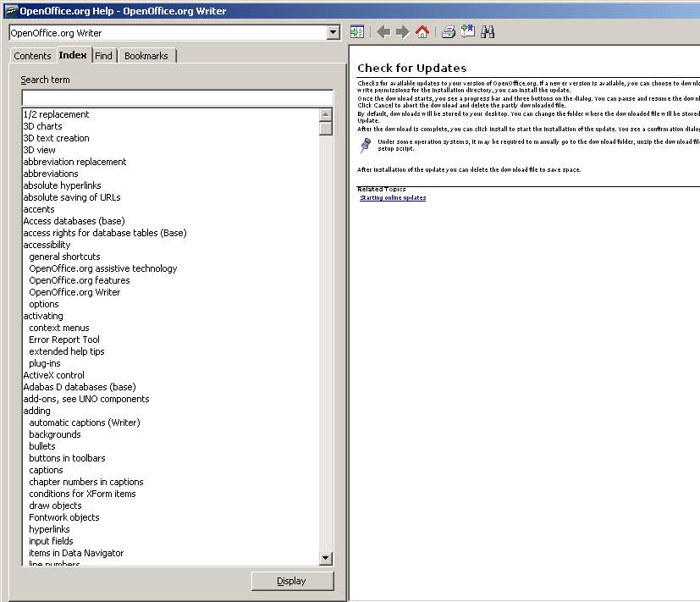Image resolution: width=700 pixels, height=602 pixels.
Task: Select the ActiveX control index entry
Action: click(53, 375)
